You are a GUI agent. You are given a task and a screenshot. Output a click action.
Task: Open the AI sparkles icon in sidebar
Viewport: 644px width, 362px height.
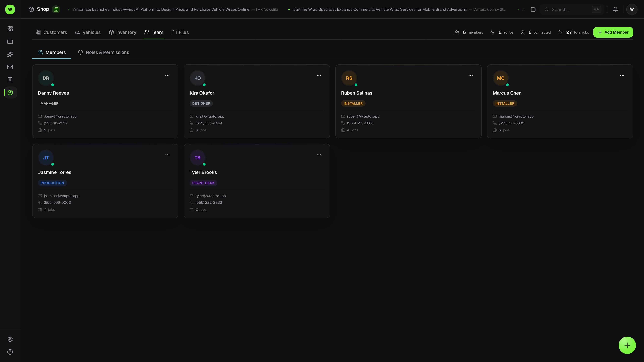tap(10, 54)
